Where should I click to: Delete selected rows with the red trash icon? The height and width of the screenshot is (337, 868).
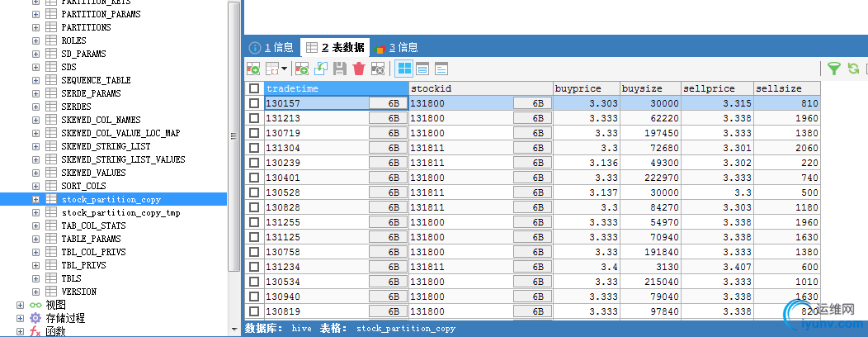tap(359, 69)
